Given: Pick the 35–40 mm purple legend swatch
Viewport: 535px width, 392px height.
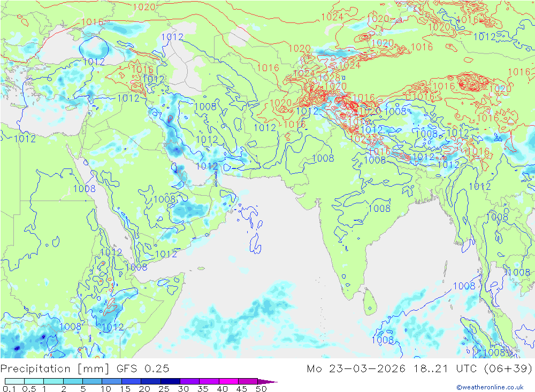Looking at the screenshot, I should [209, 381].
